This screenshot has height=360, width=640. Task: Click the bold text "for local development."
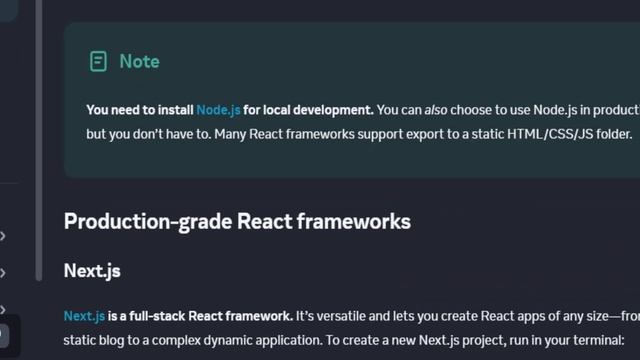[308, 110]
